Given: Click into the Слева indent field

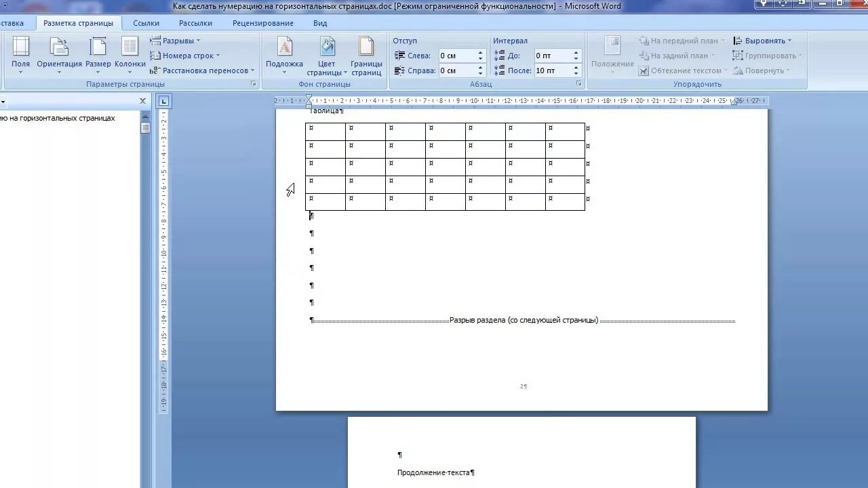Looking at the screenshot, I should (456, 56).
